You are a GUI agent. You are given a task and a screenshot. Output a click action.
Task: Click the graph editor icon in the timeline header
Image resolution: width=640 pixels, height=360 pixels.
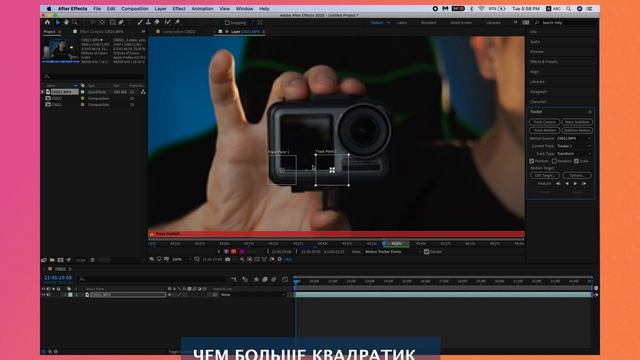(284, 279)
